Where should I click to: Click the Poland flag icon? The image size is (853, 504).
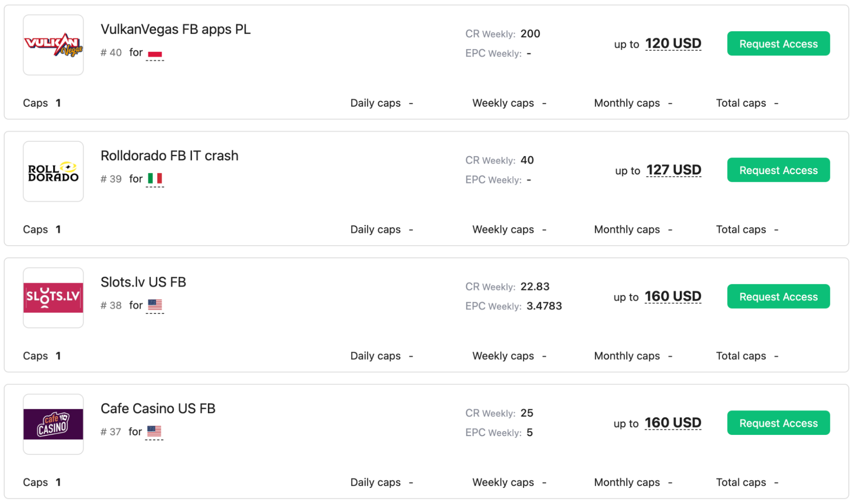coord(155,53)
